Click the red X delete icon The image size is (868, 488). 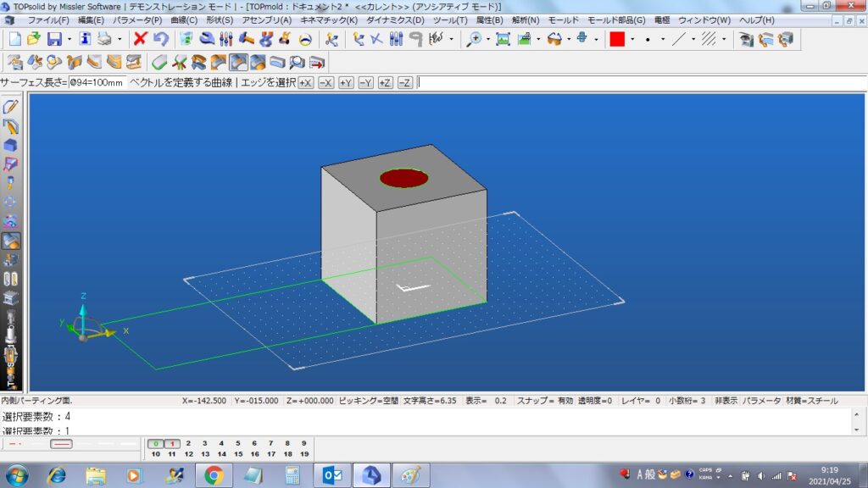[x=140, y=39]
